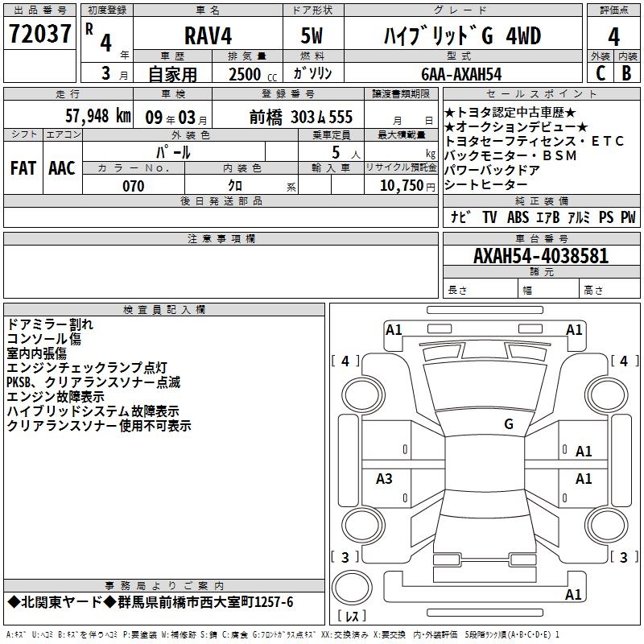Click the ハイブリッドG 4WD grade text
Image resolution: width=644 pixels, height=644 pixels.
click(460, 36)
